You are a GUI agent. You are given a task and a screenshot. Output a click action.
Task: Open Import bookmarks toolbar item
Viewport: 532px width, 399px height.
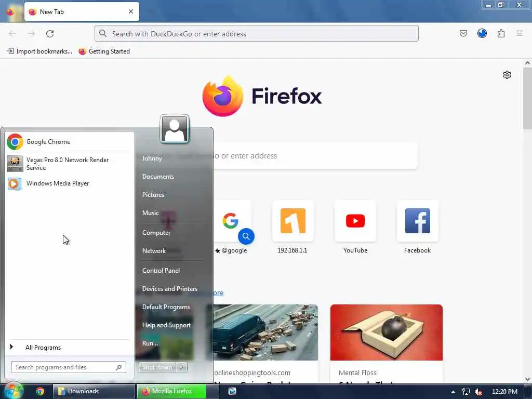[39, 51]
